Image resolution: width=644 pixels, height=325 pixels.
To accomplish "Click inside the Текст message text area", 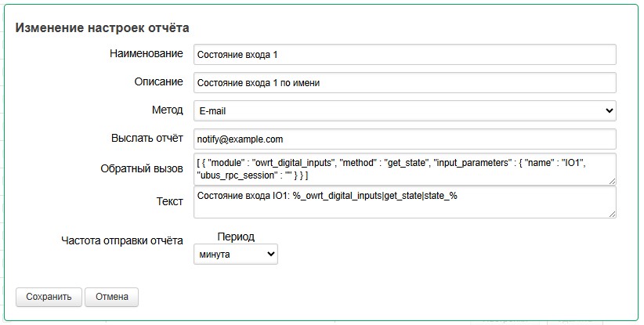I will tap(404, 203).
